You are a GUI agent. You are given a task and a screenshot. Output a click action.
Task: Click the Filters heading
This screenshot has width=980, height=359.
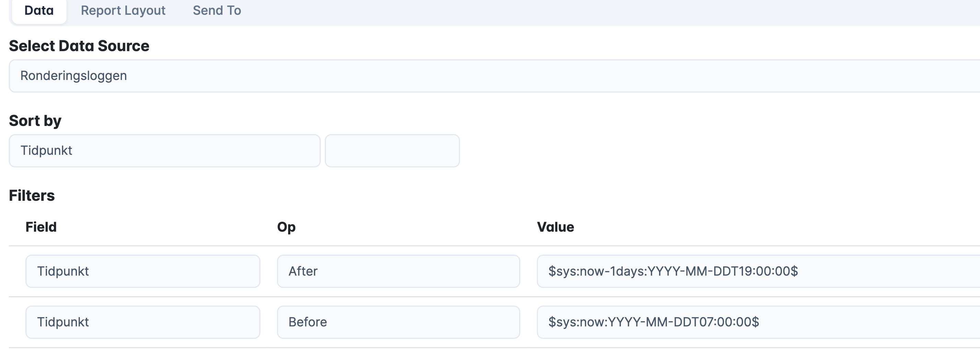(32, 196)
